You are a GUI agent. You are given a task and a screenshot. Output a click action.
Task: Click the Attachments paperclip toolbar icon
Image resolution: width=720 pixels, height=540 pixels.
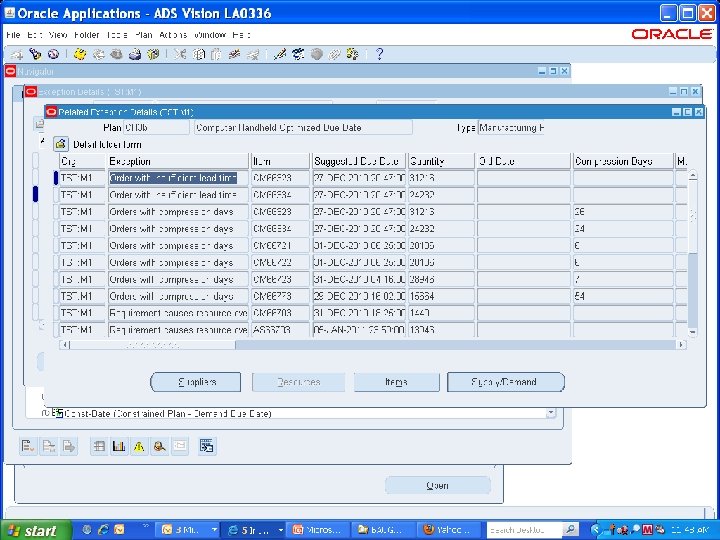[334, 54]
